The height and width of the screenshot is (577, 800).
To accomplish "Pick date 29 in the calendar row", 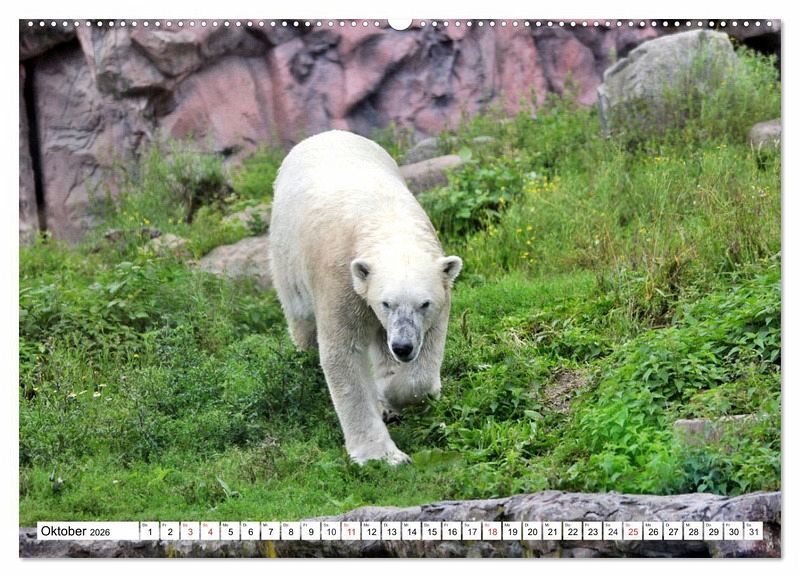I will pos(713,531).
